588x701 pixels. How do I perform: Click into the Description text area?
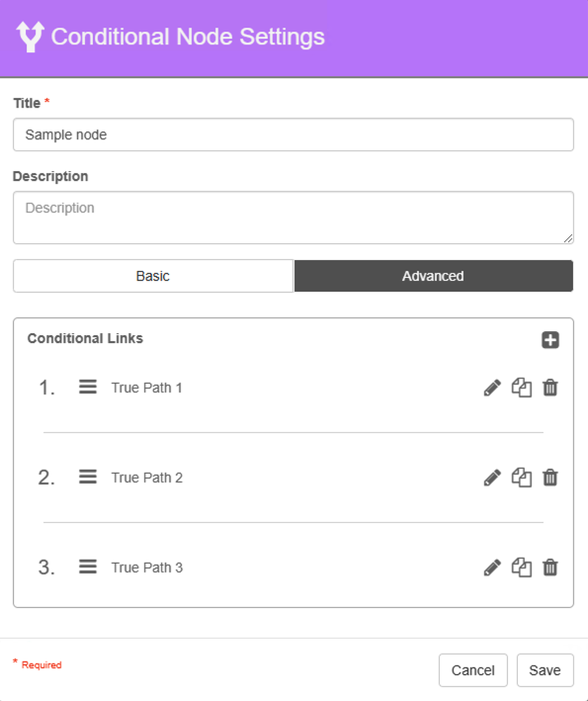click(294, 218)
